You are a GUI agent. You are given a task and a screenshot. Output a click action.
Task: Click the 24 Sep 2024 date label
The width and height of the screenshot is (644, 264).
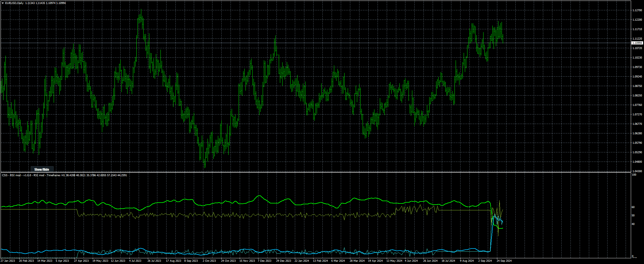[504, 261]
